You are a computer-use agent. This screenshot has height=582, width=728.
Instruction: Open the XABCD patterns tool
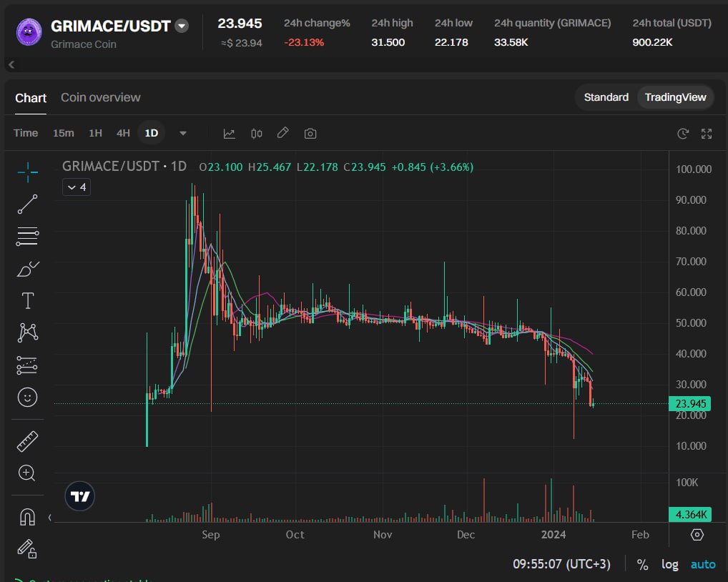27,332
